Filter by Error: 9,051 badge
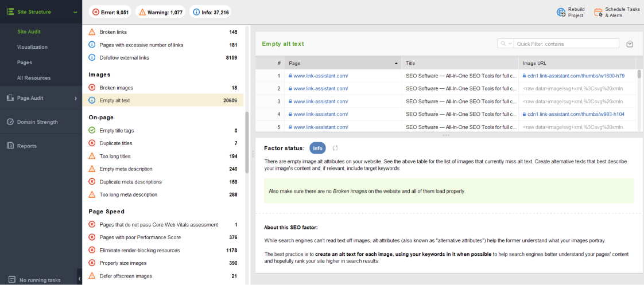This screenshot has height=285, width=644. [x=110, y=12]
